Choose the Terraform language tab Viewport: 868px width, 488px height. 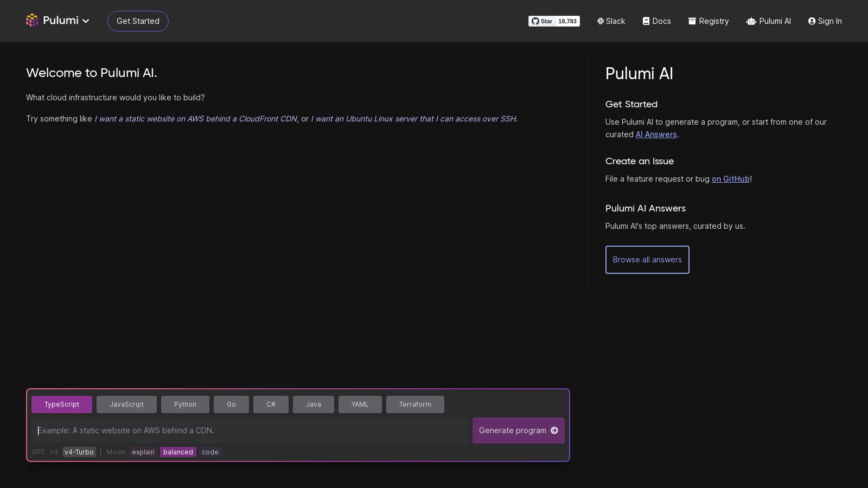[415, 404]
